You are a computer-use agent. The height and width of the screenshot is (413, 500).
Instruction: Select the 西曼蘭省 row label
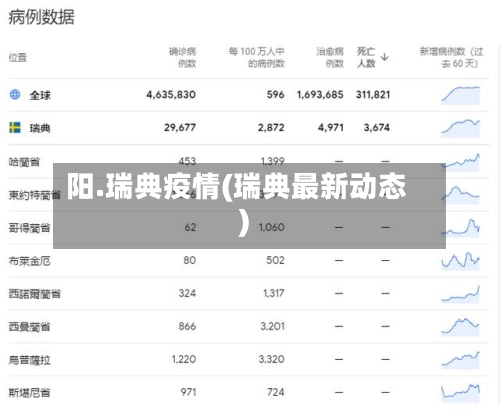pyautogui.click(x=29, y=327)
